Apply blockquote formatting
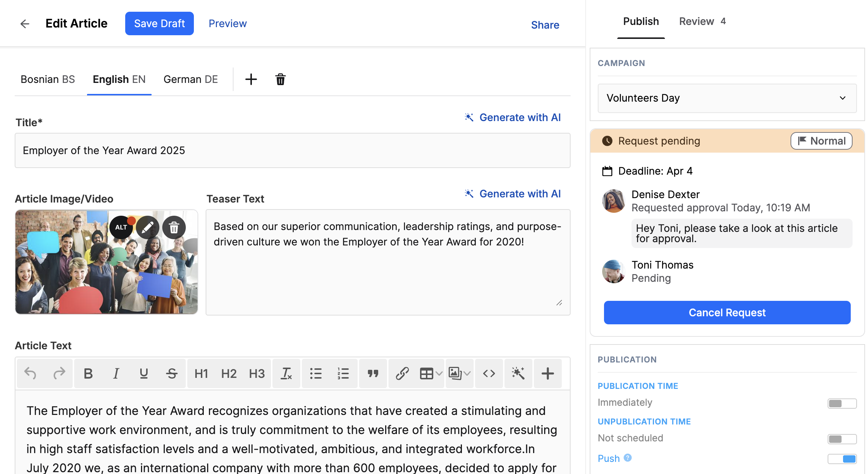Image resolution: width=868 pixels, height=474 pixels. tap(373, 373)
